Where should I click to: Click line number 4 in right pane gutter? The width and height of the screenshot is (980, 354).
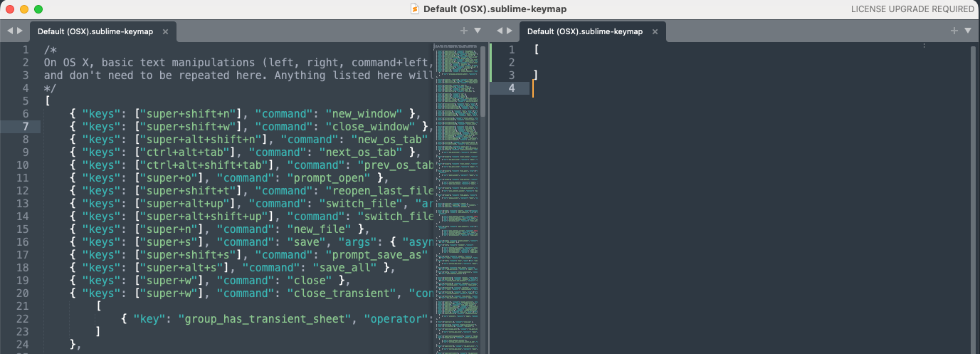[512, 88]
